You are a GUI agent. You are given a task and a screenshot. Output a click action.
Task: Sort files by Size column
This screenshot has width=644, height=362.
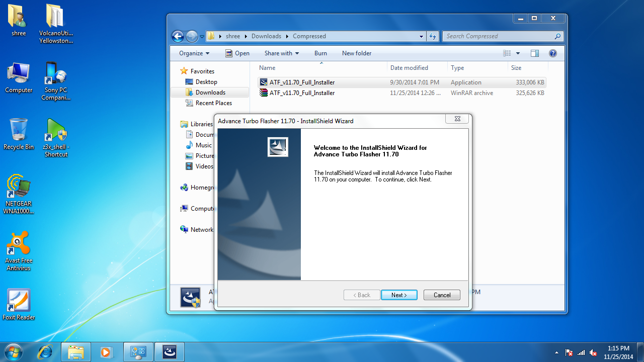click(527, 68)
